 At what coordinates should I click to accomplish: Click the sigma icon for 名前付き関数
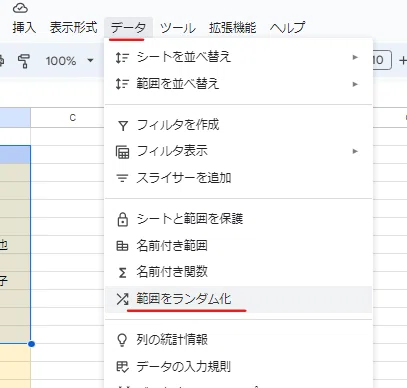[122, 273]
